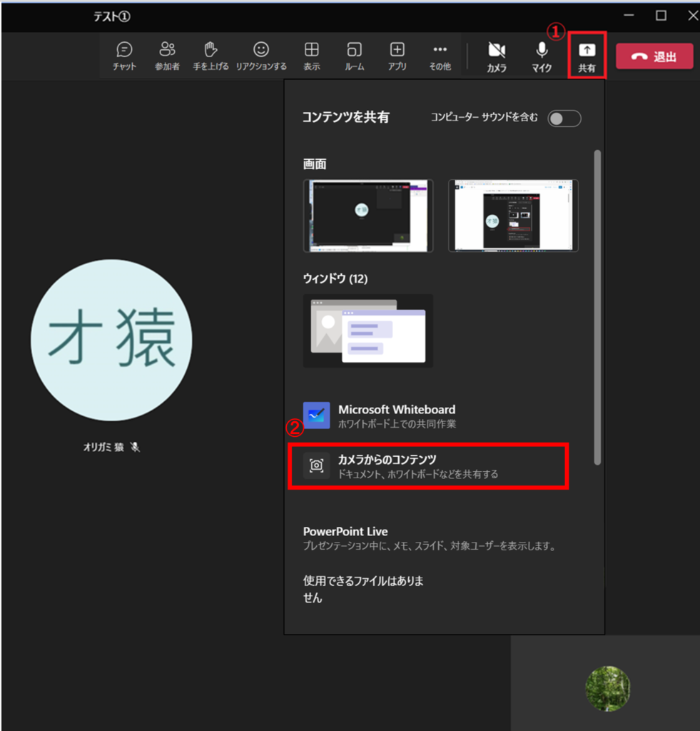700x731 pixels.
Task: Click the share (共有) button
Action: [587, 56]
